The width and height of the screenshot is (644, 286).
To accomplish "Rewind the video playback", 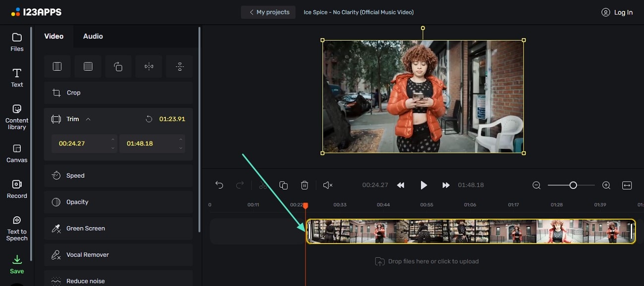I will [x=401, y=185].
